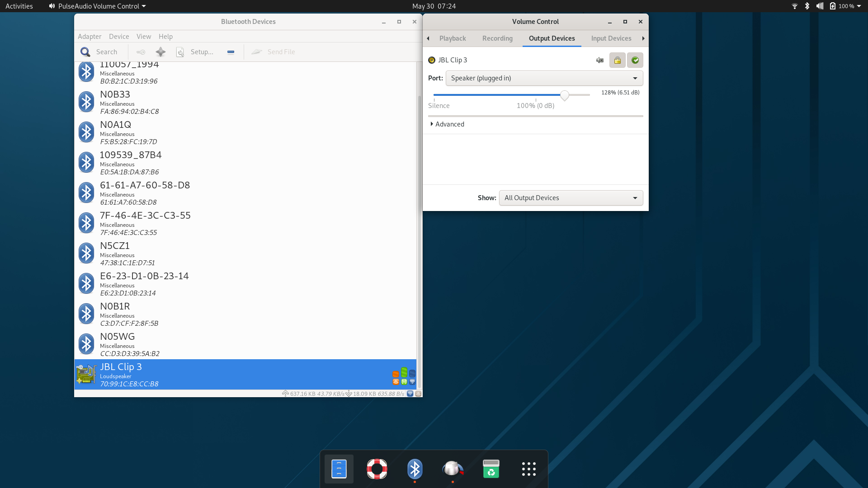
Task: Open the Adapter menu
Action: 90,37
